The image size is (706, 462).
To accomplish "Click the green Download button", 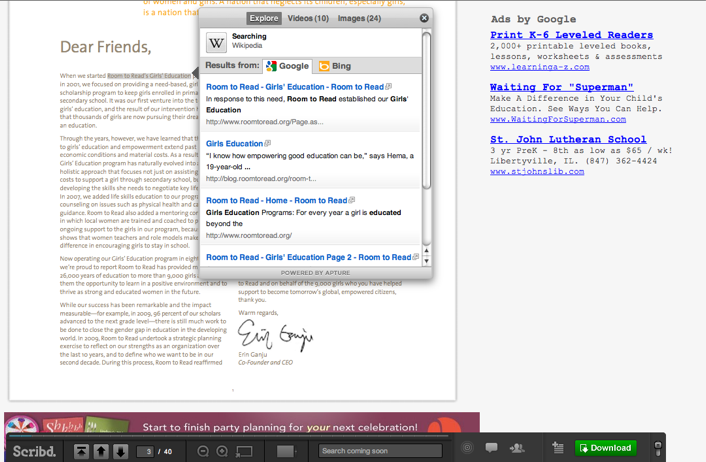I will coord(606,448).
